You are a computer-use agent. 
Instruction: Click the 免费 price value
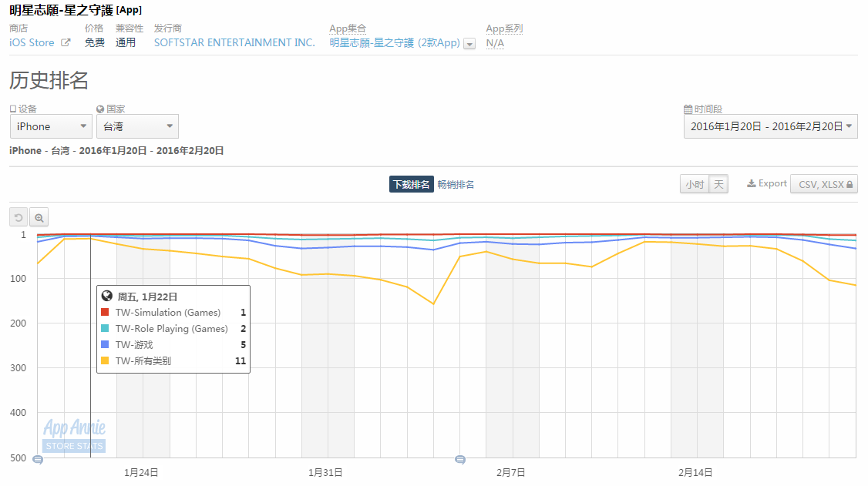tap(95, 42)
